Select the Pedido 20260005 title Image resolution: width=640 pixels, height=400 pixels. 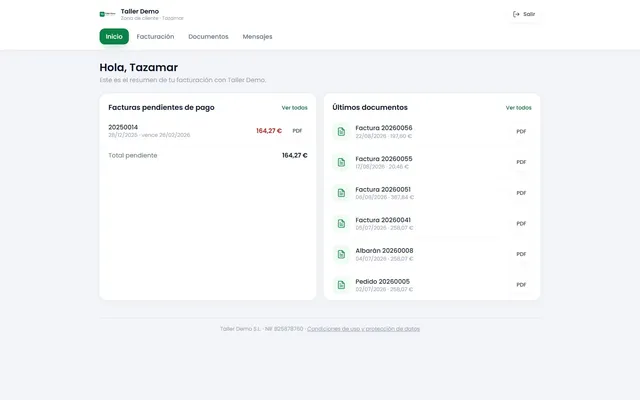382,282
